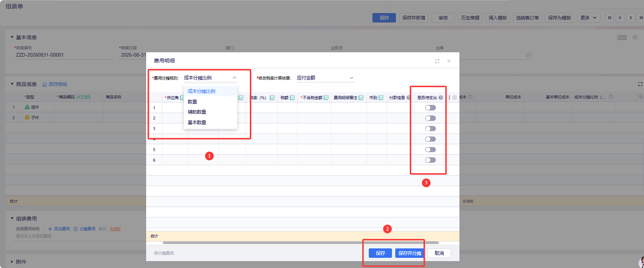Select 基本数量 from dropdown list
Image resolution: width=644 pixels, height=268 pixels.
tap(210, 122)
